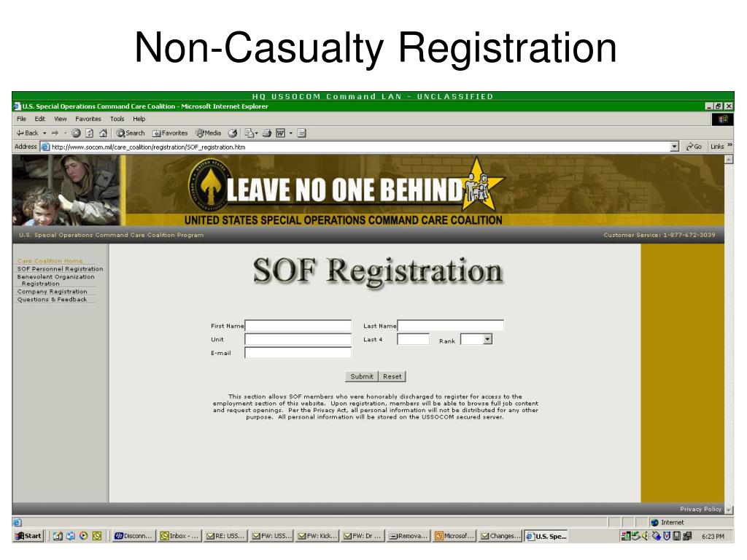The image size is (747, 560).
Task: Click the Reset button
Action: 392,376
